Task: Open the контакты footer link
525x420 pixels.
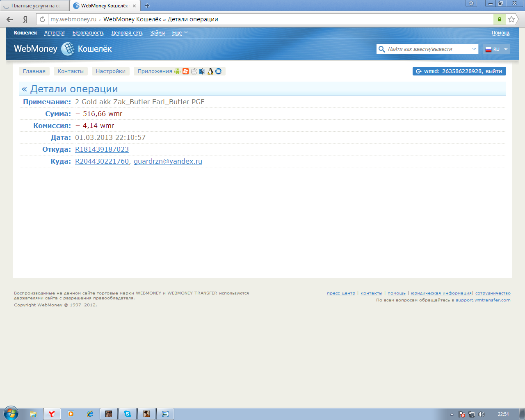Action: click(371, 293)
